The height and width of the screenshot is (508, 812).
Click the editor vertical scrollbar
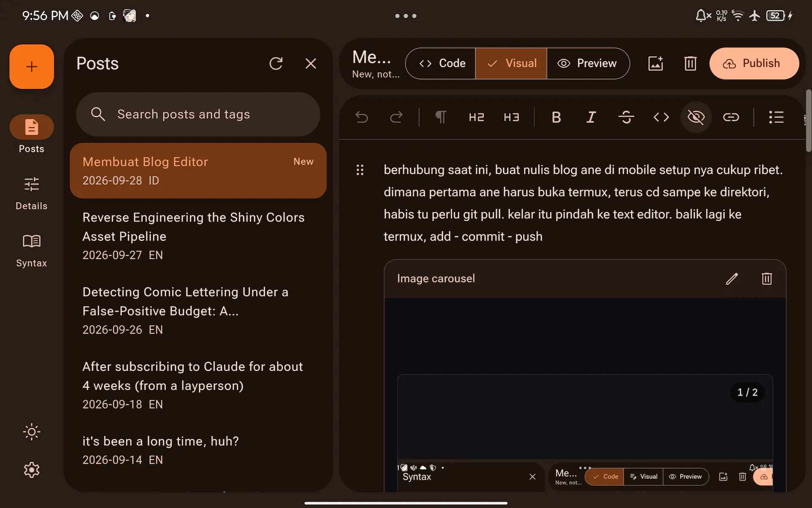point(809,121)
